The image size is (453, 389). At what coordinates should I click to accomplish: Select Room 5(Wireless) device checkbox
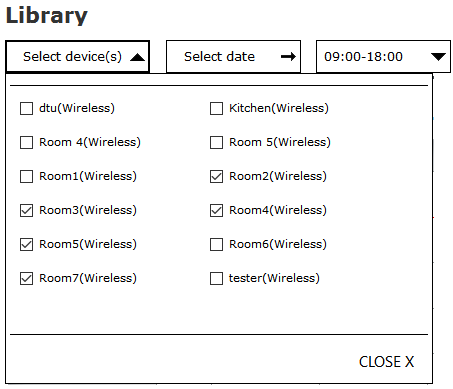coord(216,142)
